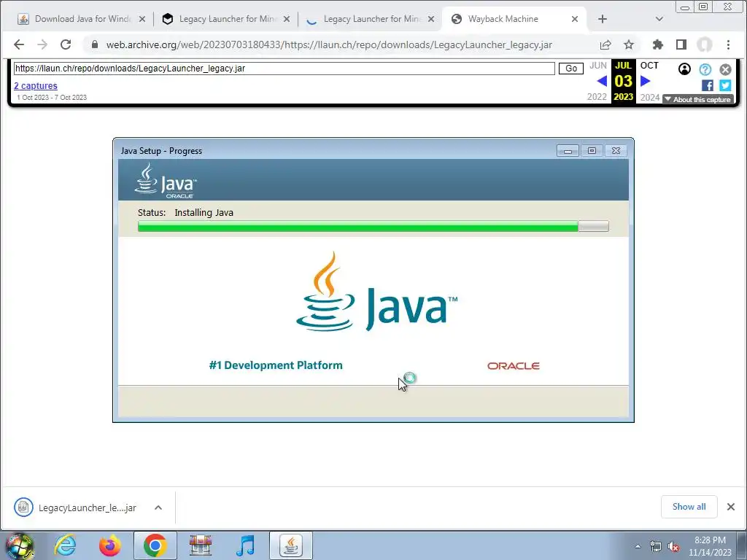Expand About this capture
The height and width of the screenshot is (560, 747).
point(698,99)
